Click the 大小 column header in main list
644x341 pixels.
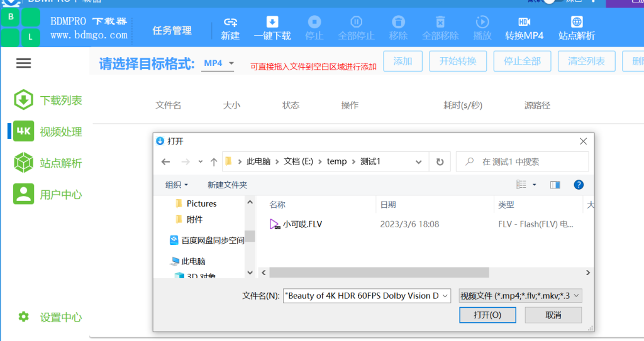[231, 106]
